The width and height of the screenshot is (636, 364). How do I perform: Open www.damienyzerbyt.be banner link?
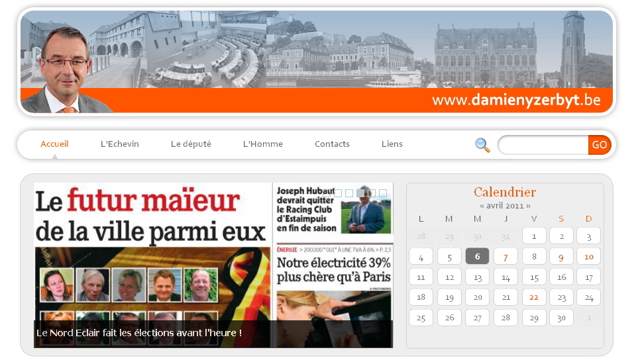[x=516, y=101]
